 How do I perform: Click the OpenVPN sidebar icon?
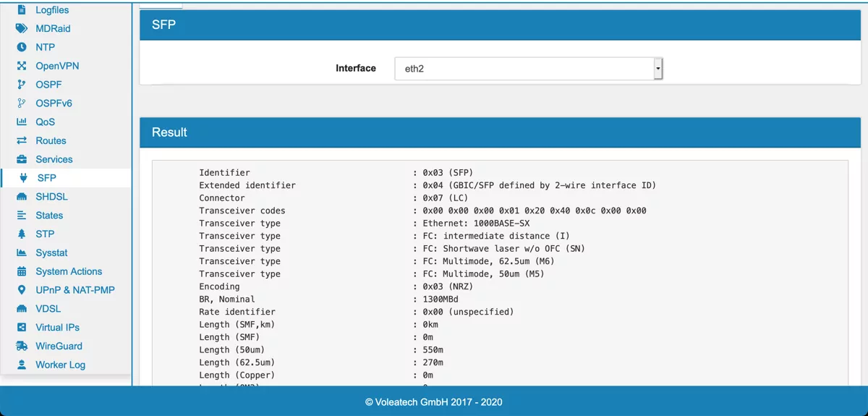[22, 66]
